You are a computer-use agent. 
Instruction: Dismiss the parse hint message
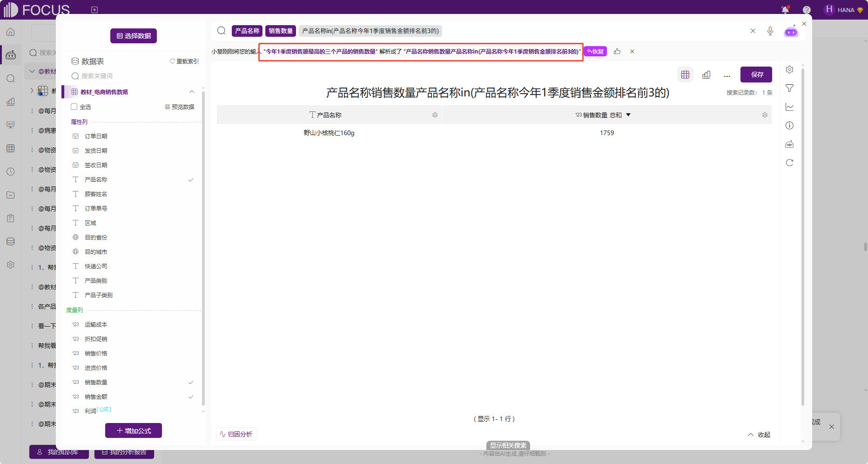pyautogui.click(x=632, y=51)
